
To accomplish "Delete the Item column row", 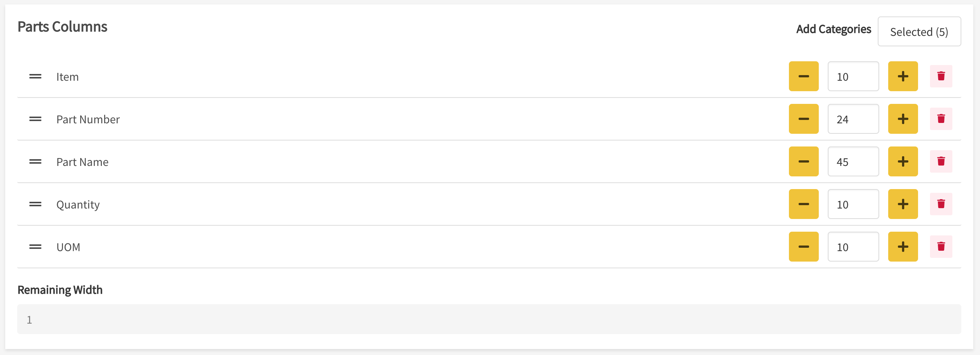I will 941,76.
